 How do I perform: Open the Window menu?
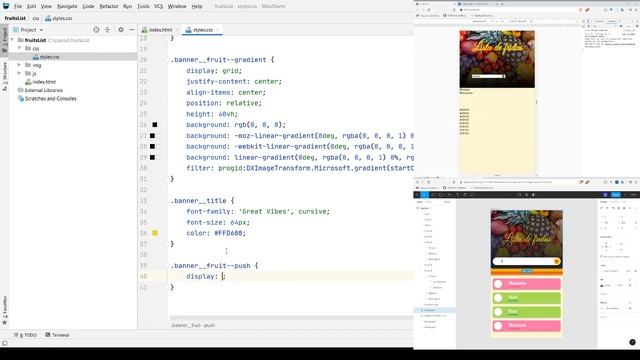click(x=177, y=7)
